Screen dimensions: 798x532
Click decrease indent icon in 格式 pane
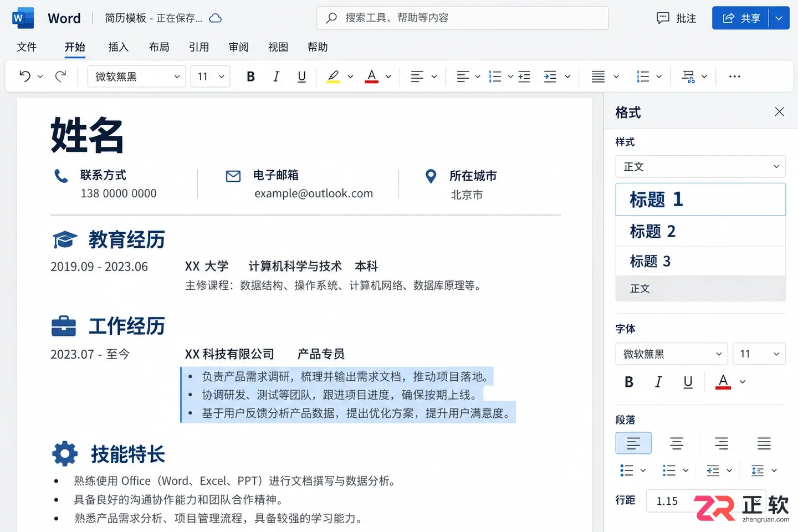point(713,470)
